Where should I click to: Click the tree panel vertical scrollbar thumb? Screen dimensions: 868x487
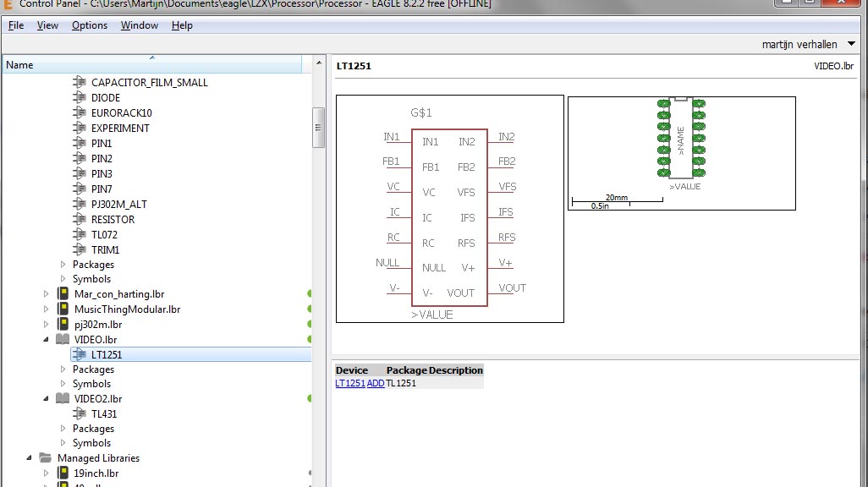pyautogui.click(x=319, y=128)
